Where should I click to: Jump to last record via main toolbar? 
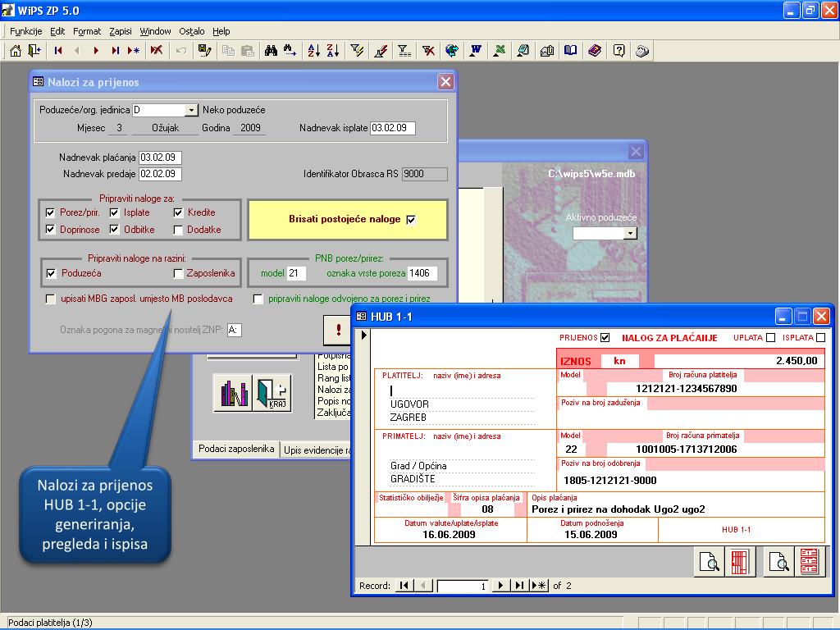[115, 51]
